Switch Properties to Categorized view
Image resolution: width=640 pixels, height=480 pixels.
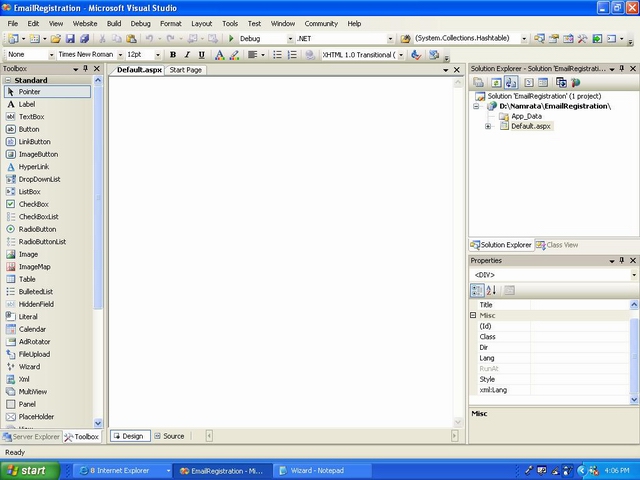pos(477,290)
